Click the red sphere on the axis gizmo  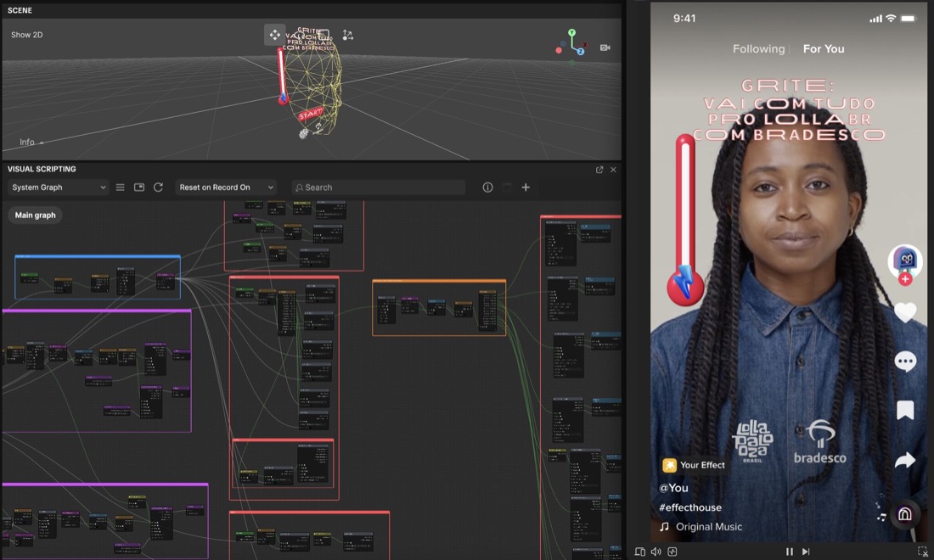click(559, 51)
